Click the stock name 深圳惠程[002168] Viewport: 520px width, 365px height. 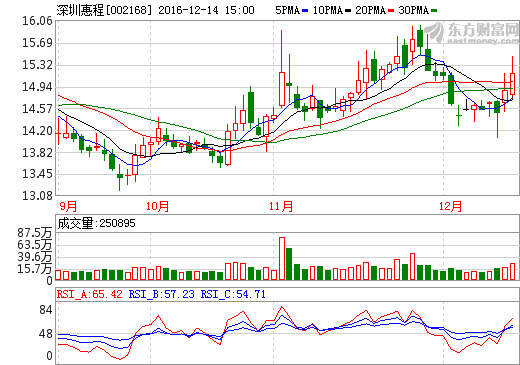tap(104, 10)
